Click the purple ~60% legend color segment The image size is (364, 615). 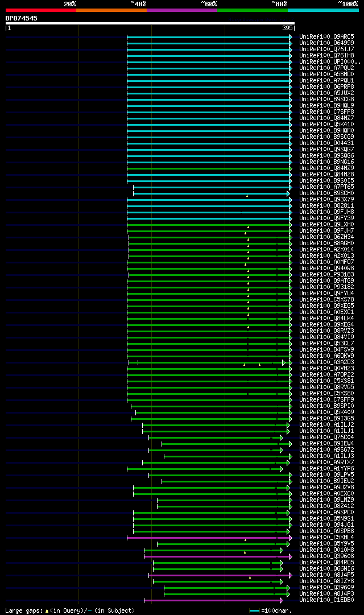(182, 10)
